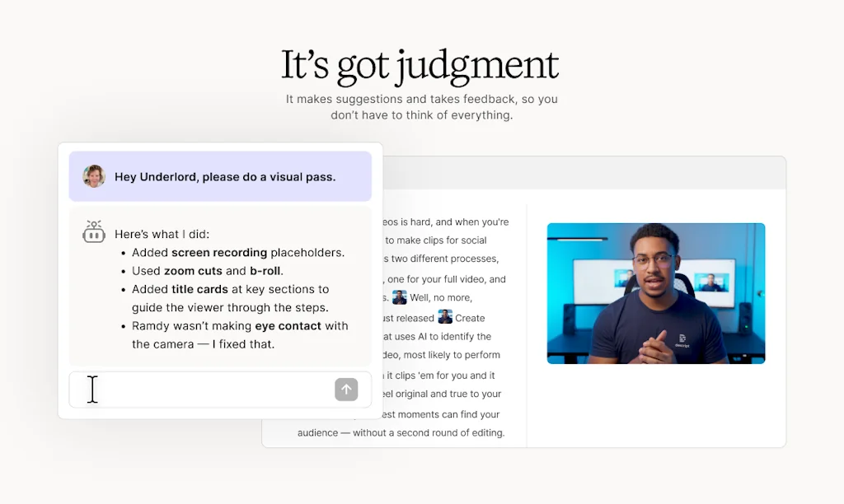This screenshot has width=844, height=504.
Task: Expand the chat message 'Hey Underlord, please do a visual pass'
Action: click(x=220, y=177)
